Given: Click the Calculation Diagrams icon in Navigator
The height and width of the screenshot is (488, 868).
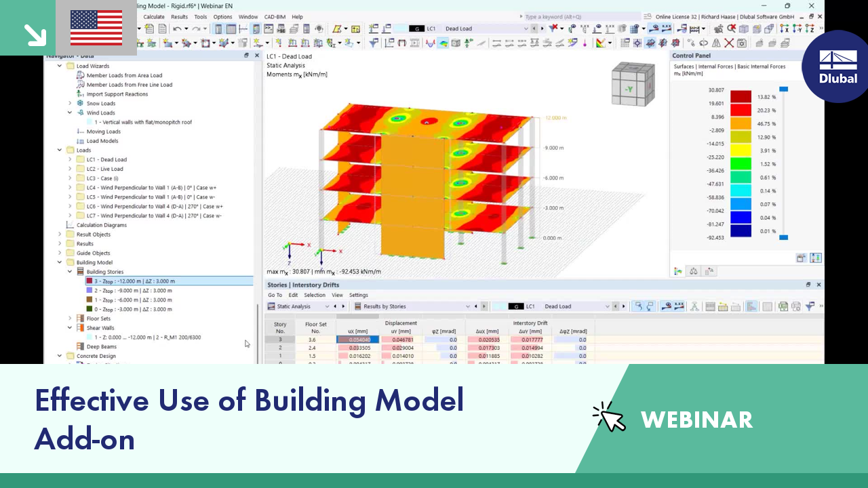Looking at the screenshot, I should click(x=70, y=225).
